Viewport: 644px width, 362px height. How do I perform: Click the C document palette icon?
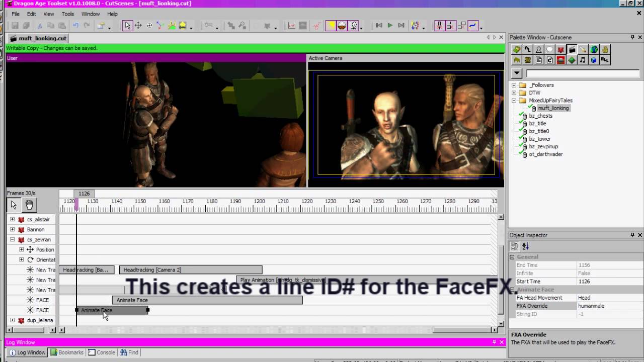(x=549, y=60)
